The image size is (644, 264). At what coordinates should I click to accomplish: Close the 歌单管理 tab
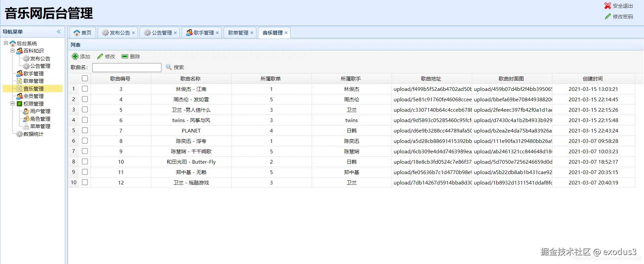pos(252,33)
